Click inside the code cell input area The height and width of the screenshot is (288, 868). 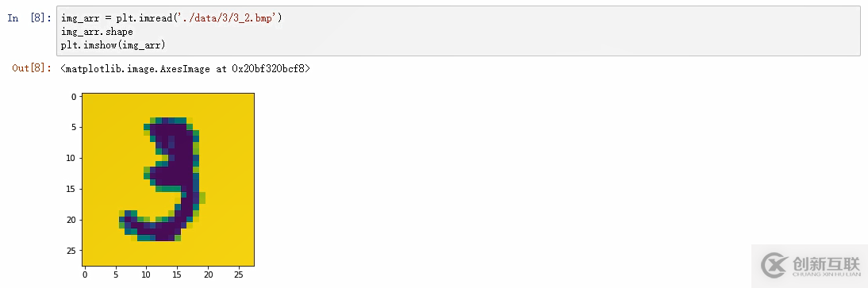[x=458, y=32]
